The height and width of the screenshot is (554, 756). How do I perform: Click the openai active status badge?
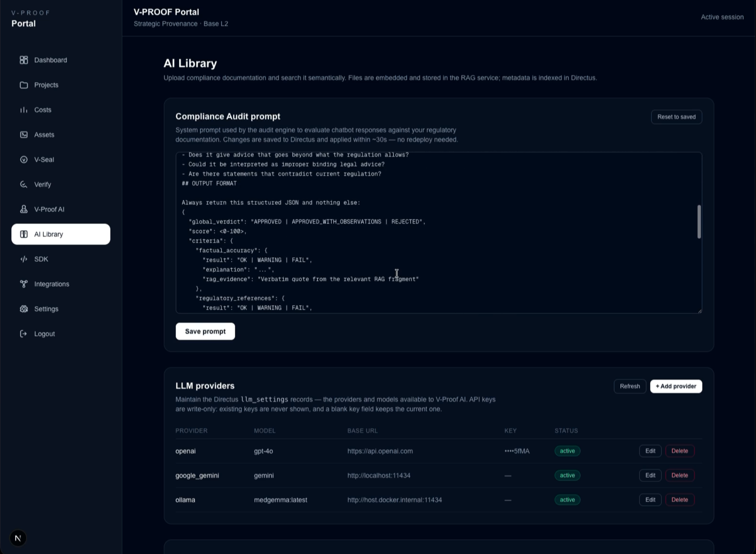[x=567, y=451]
